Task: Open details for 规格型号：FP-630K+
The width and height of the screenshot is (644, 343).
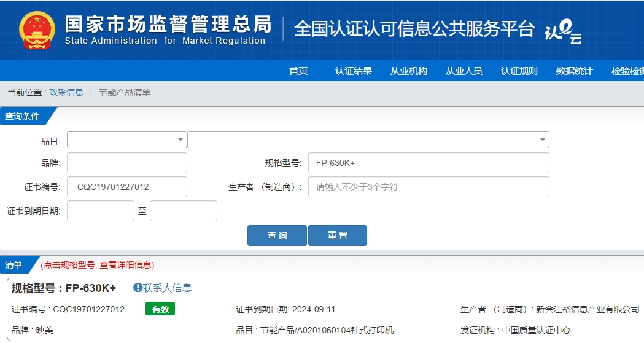Action: pyautogui.click(x=64, y=288)
